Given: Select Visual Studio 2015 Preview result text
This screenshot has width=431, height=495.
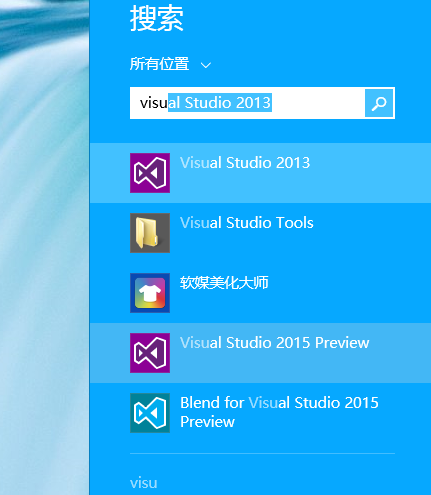Looking at the screenshot, I should [x=274, y=343].
